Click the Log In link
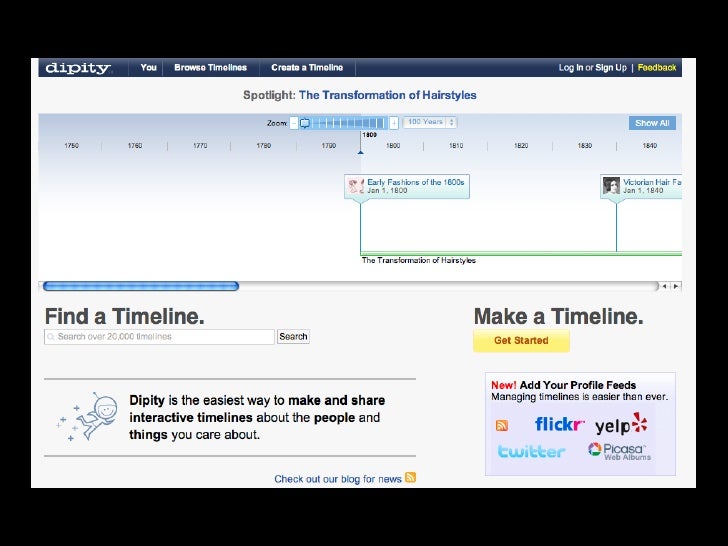Image resolution: width=728 pixels, height=546 pixels. click(571, 68)
